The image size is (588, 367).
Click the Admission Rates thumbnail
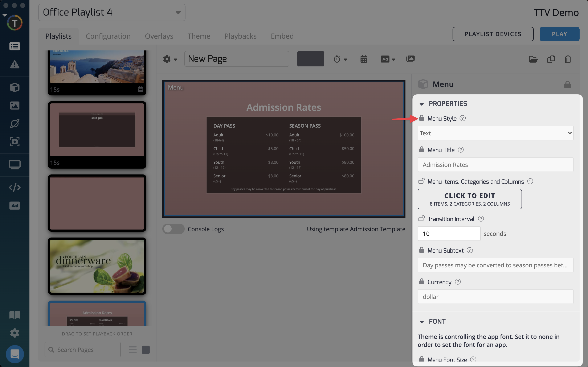pyautogui.click(x=97, y=315)
